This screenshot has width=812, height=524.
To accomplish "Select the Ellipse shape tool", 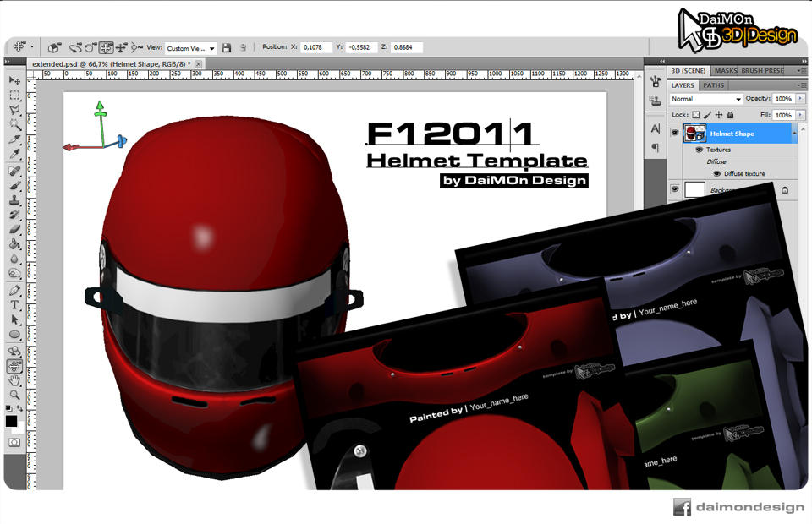I will pyautogui.click(x=14, y=335).
